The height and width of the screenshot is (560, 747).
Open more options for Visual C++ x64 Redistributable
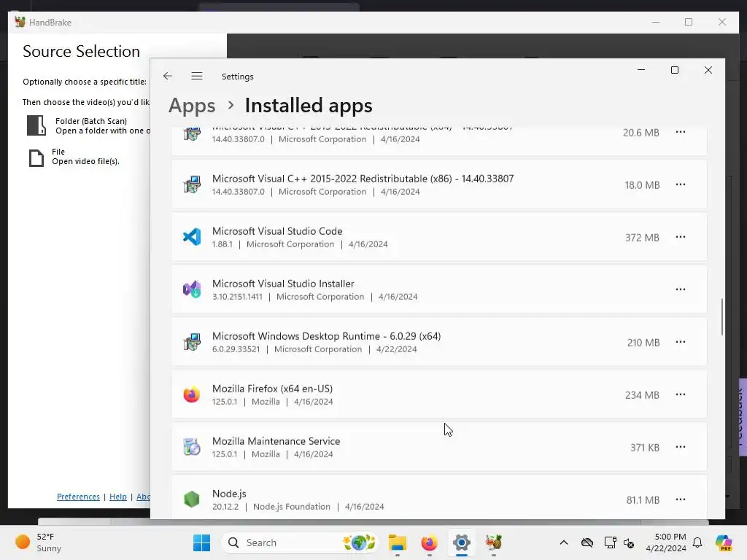tap(681, 132)
